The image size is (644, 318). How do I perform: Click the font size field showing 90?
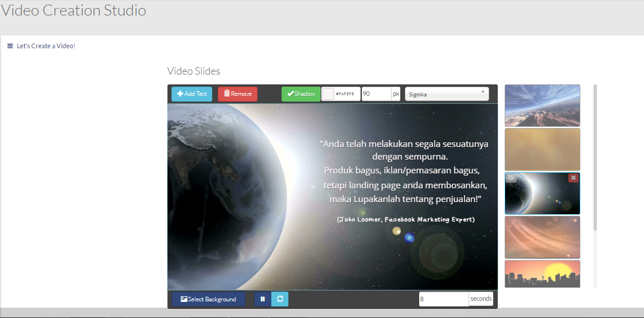click(376, 94)
